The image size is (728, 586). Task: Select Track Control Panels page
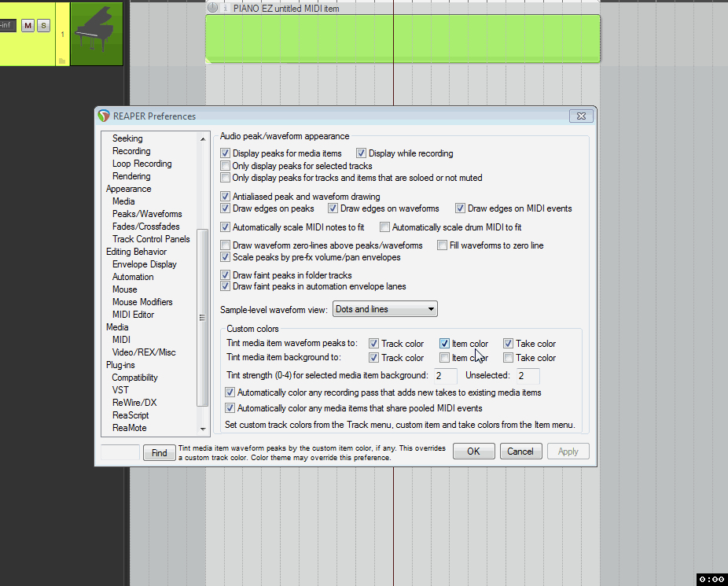[151, 239]
